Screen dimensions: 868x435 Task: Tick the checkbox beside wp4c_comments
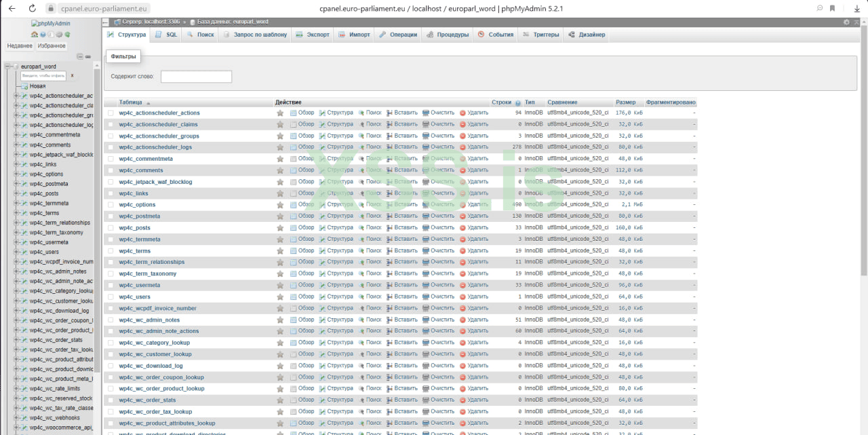(111, 170)
